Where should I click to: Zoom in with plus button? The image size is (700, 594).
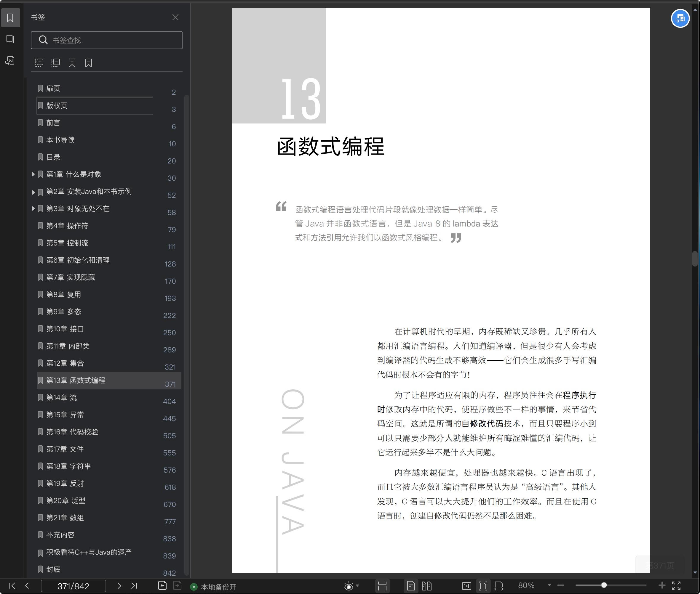[662, 585]
